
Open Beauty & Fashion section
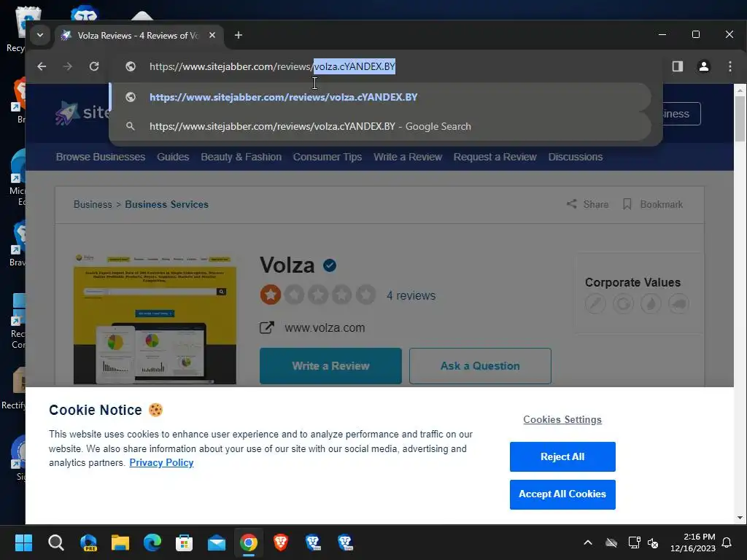pyautogui.click(x=241, y=157)
